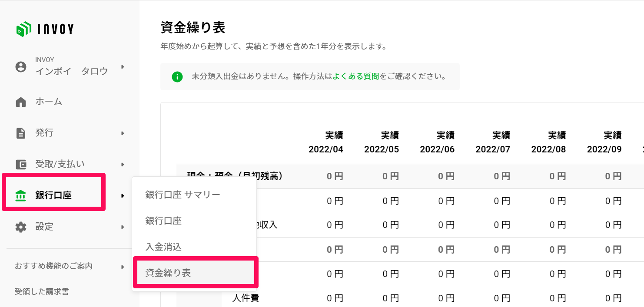The image size is (644, 307).
Task: Open the 設定 gear icon
Action: click(x=21, y=227)
